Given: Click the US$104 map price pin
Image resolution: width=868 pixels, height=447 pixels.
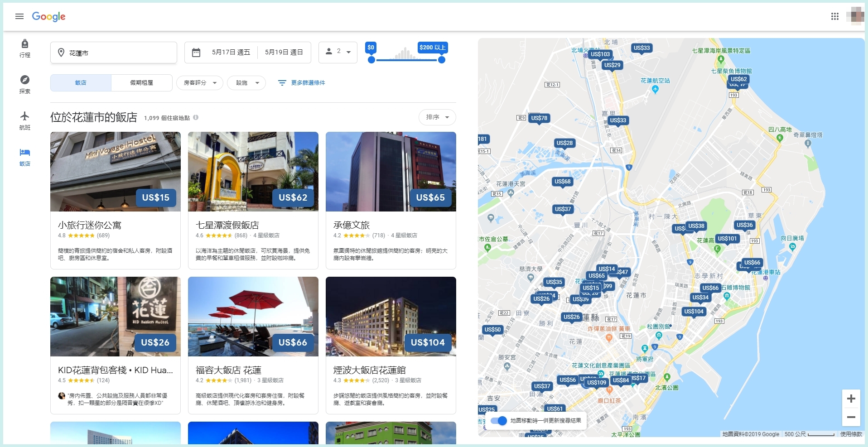Looking at the screenshot, I should 694,312.
